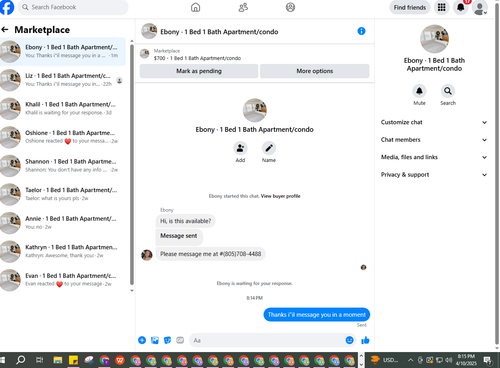Viewport: 500px width, 368px height.
Task: Choose a GIF in the composer
Action: [180, 340]
